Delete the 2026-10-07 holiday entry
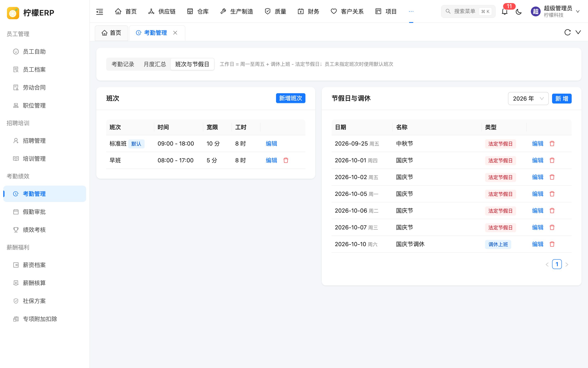The height and width of the screenshot is (368, 588). tap(552, 227)
